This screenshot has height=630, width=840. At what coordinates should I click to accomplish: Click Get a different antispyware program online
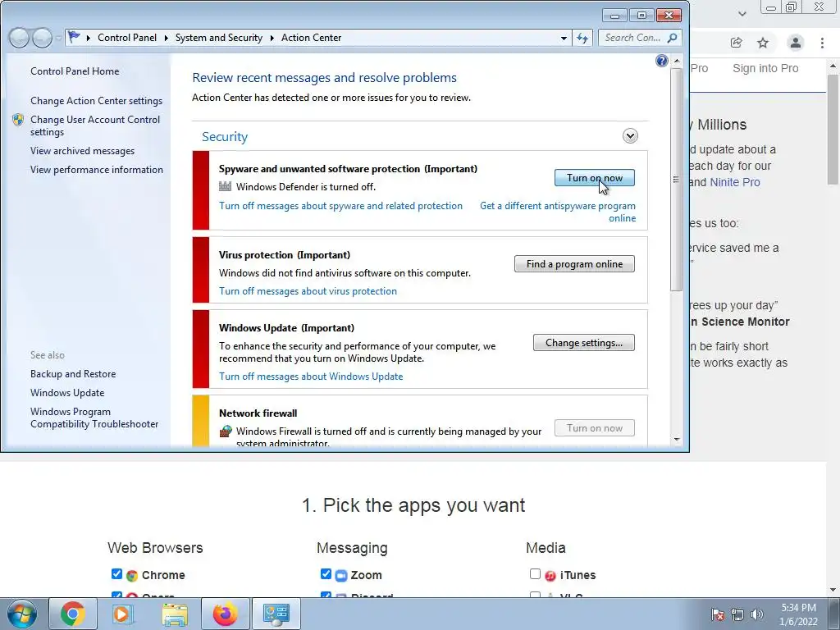(558, 212)
